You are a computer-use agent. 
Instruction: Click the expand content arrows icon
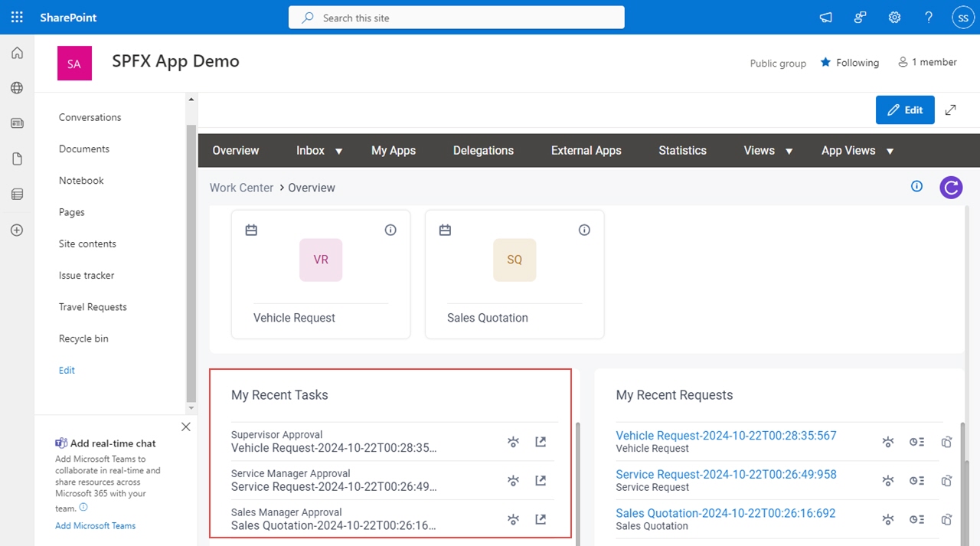coord(950,110)
